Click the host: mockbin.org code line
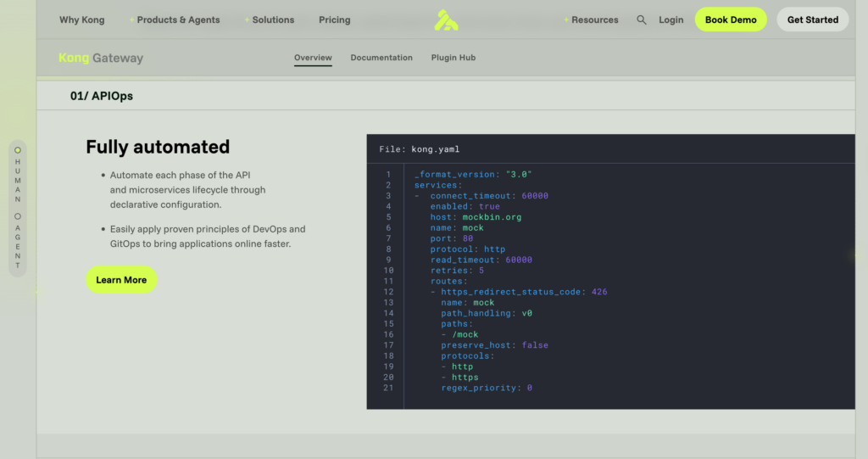 click(476, 217)
